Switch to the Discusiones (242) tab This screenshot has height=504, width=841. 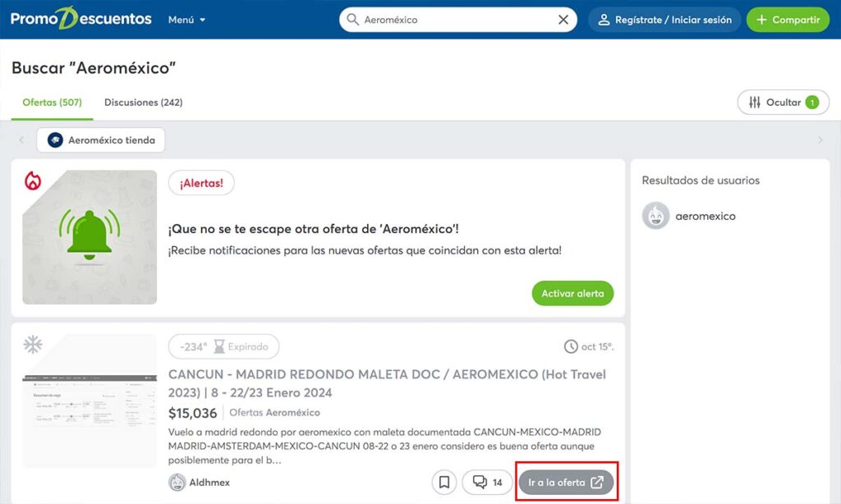pyautogui.click(x=143, y=103)
